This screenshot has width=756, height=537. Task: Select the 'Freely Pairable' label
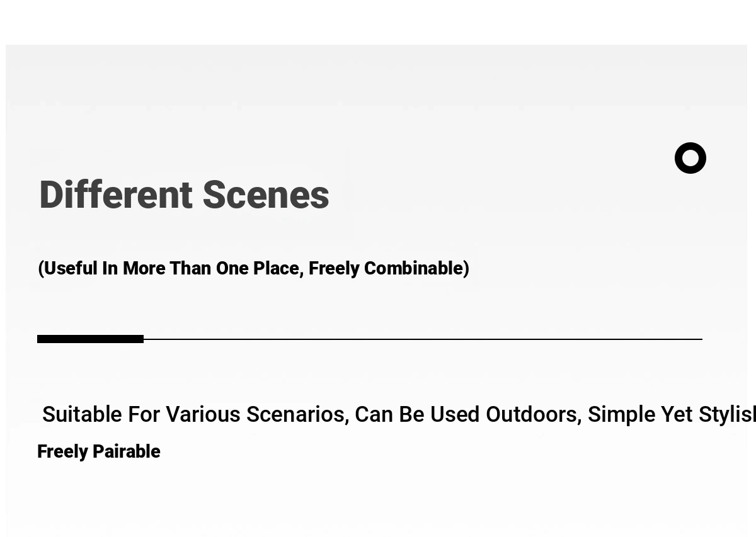tap(99, 452)
